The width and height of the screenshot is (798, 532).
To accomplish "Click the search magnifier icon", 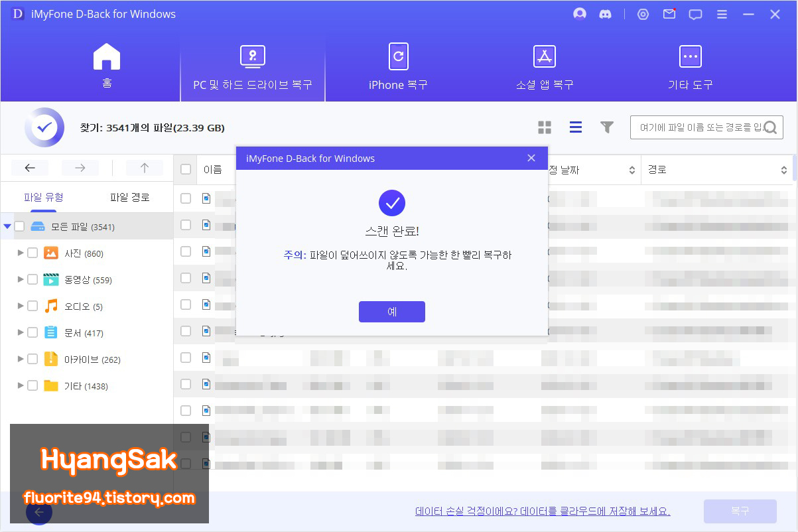I will click(771, 127).
